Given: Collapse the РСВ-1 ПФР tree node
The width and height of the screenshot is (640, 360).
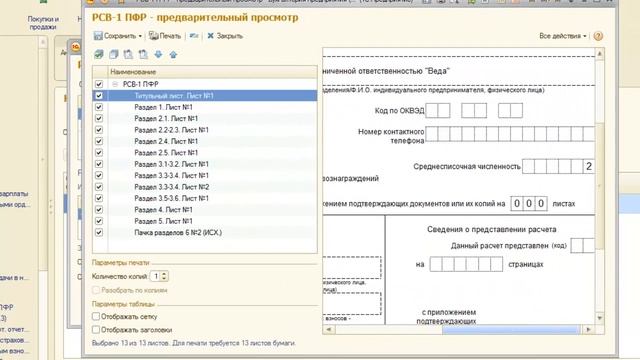Looking at the screenshot, I should click(x=115, y=84).
